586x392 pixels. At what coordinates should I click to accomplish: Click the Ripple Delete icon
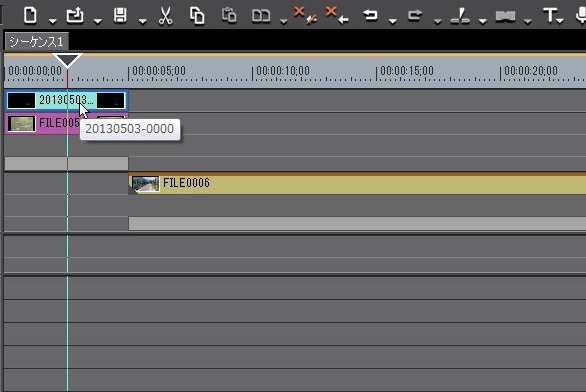coord(337,15)
